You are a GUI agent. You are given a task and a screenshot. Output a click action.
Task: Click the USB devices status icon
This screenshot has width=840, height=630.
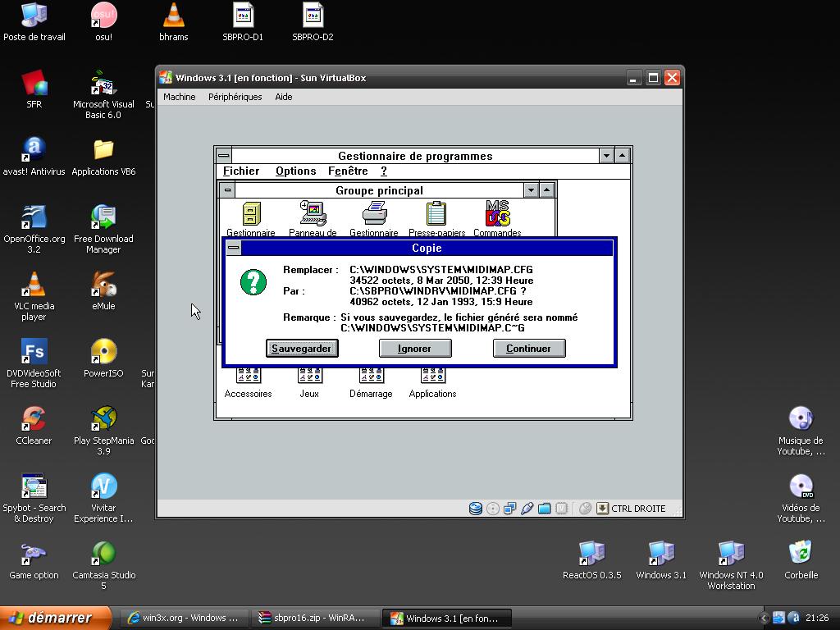[527, 509]
